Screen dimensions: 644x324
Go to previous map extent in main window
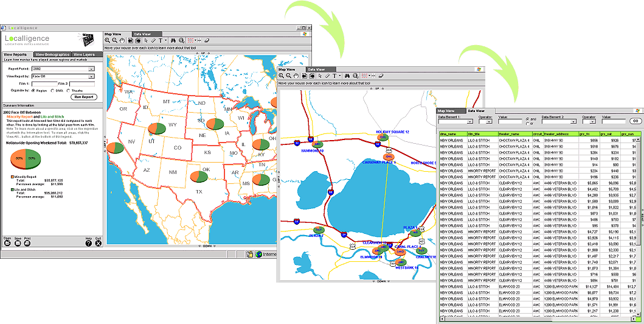tap(131, 41)
